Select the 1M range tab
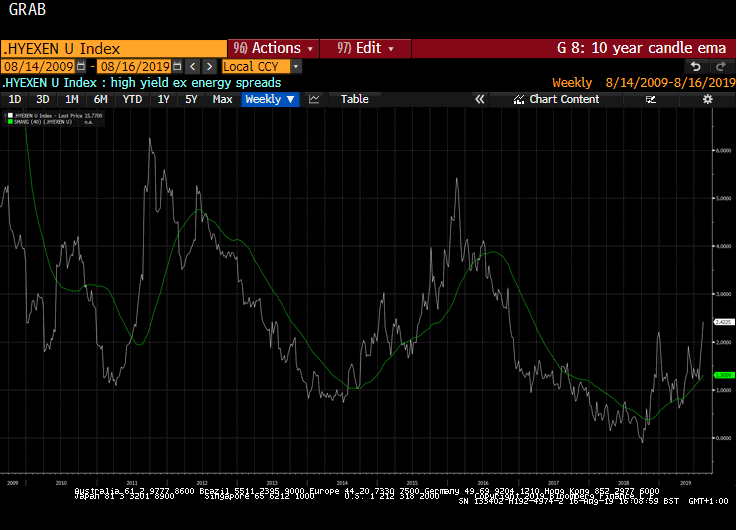 point(71,99)
